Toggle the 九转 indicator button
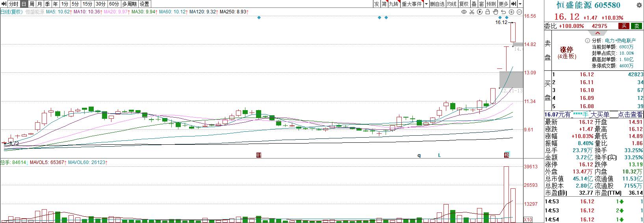Screen dimensions: 644x223 [394, 4]
